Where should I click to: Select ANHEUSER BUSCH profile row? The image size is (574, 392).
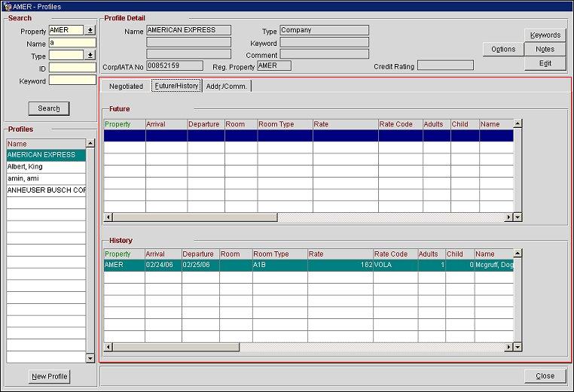(45, 191)
